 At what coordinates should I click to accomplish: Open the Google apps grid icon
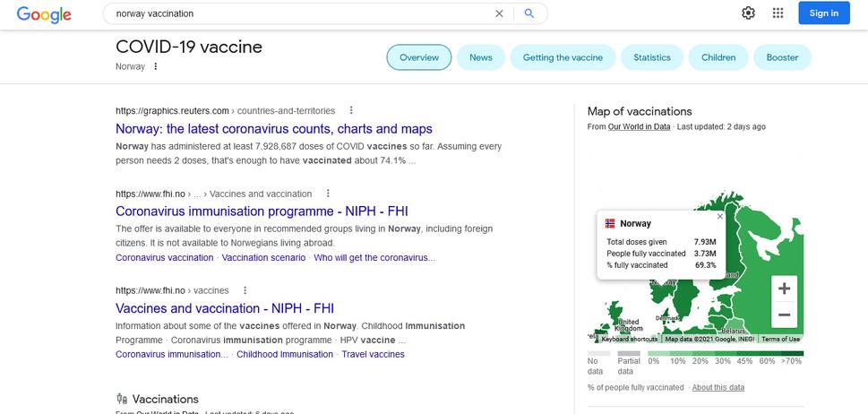(778, 13)
